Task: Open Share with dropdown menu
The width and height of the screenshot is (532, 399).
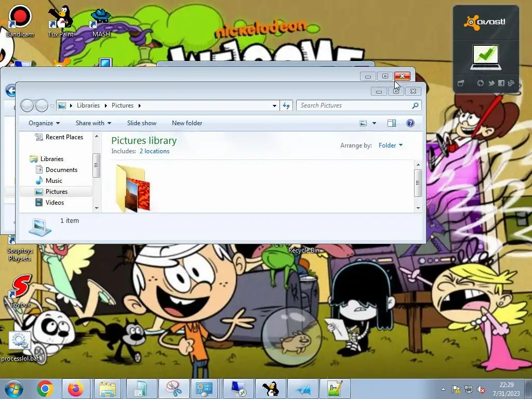Action: 94,123
